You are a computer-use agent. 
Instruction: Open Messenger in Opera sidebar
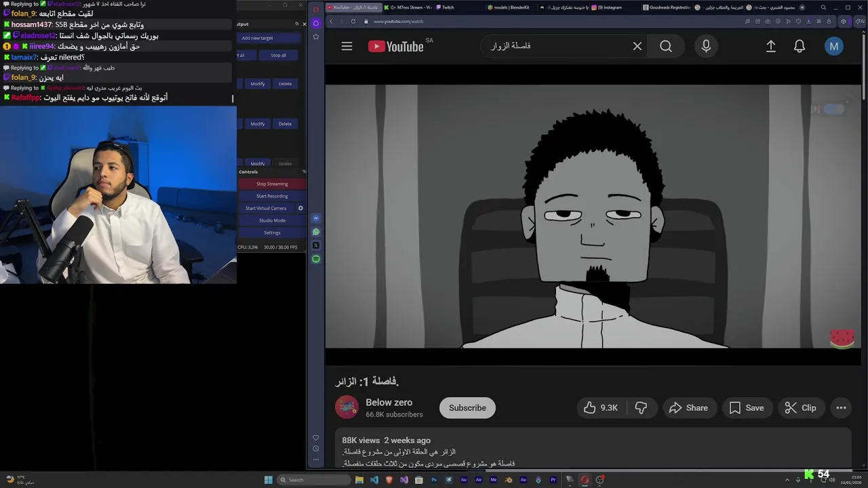coord(316,218)
